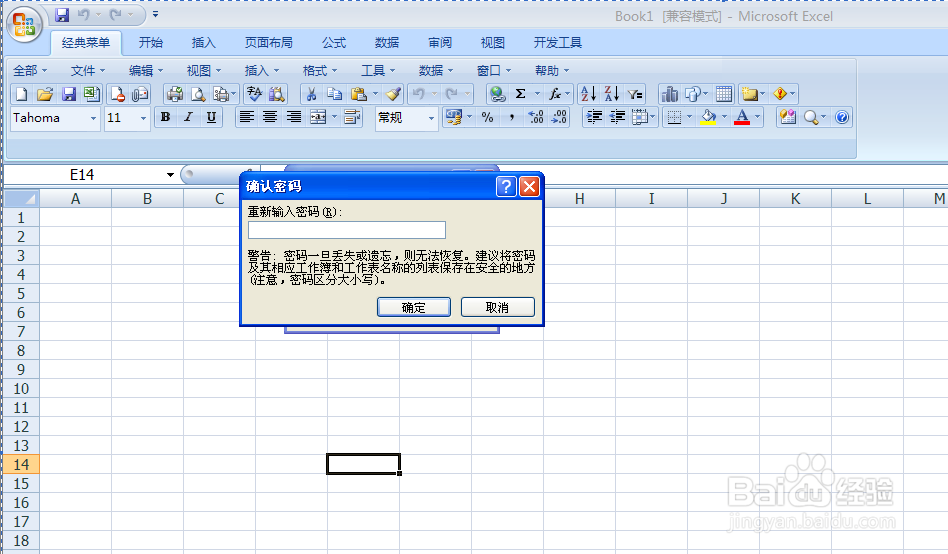Toggle underline formatting

211,117
